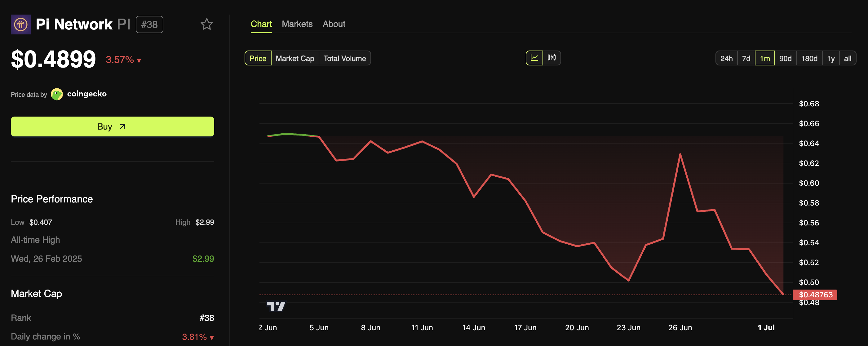Screen dimensions: 868x346
Task: Select the all time range
Action: (x=848, y=58)
